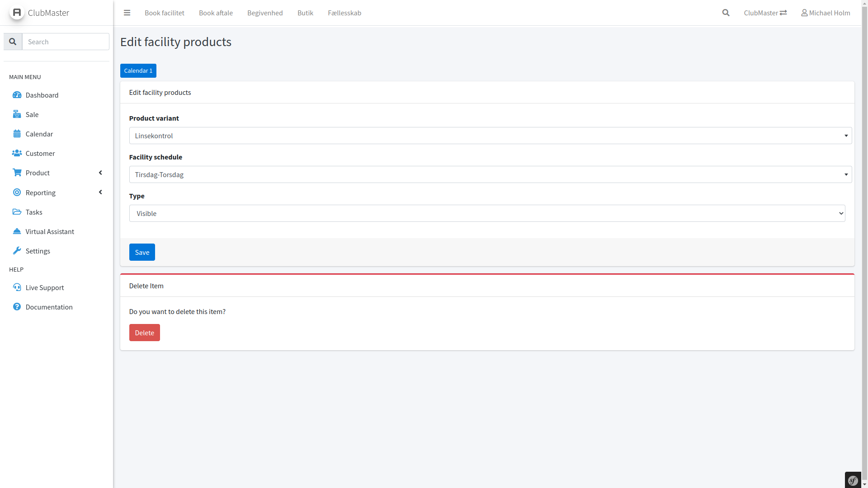Open the Product variant dropdown
The image size is (868, 488).
[490, 136]
